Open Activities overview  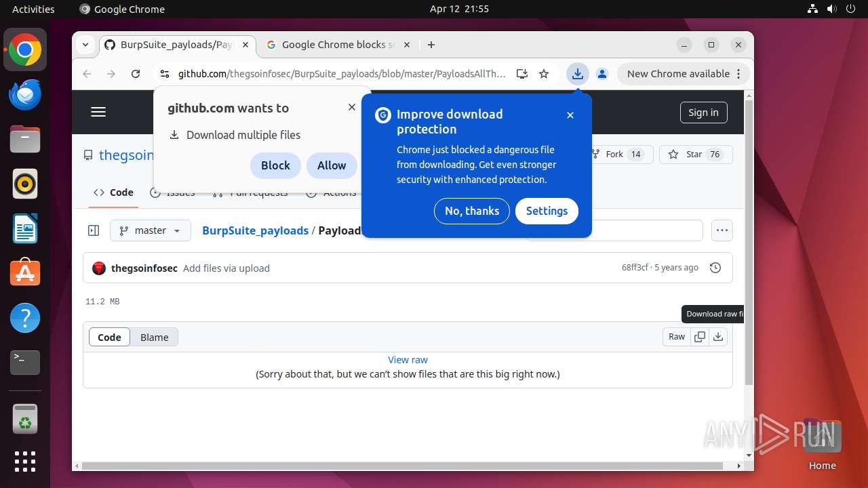pyautogui.click(x=33, y=9)
